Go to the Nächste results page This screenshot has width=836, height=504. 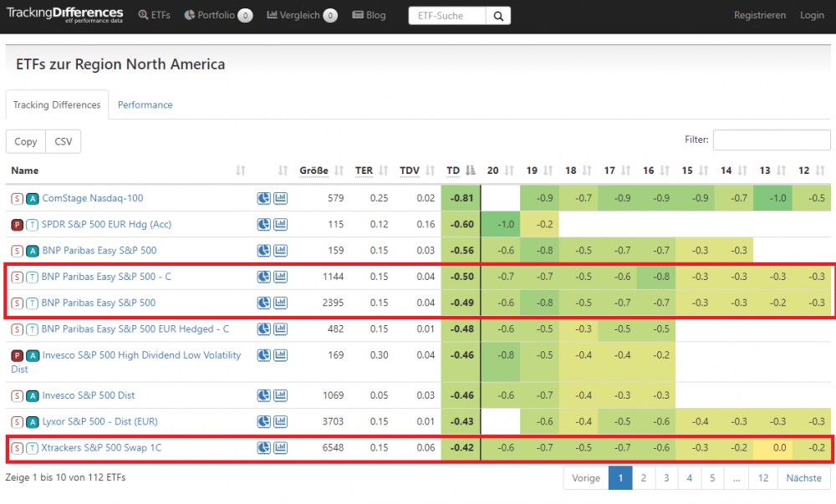pos(804,478)
